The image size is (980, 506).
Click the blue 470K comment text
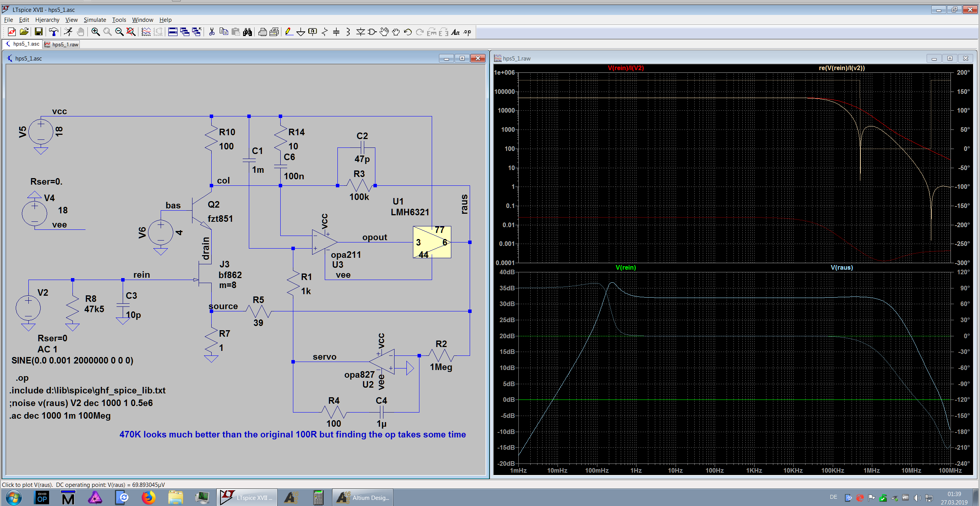293,434
